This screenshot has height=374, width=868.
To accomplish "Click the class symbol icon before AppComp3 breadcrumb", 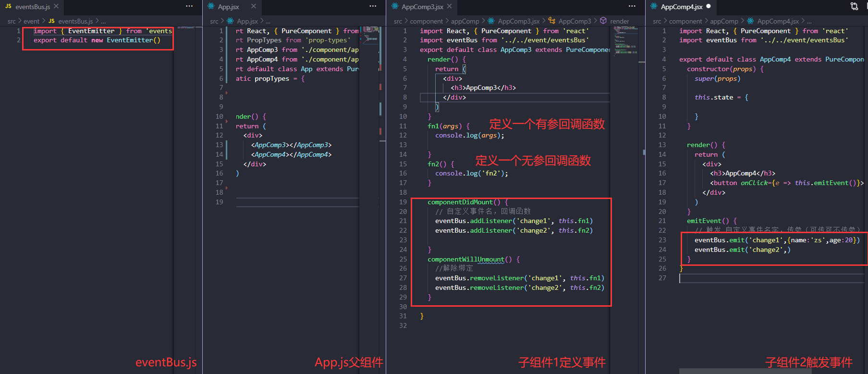I will click(x=551, y=21).
